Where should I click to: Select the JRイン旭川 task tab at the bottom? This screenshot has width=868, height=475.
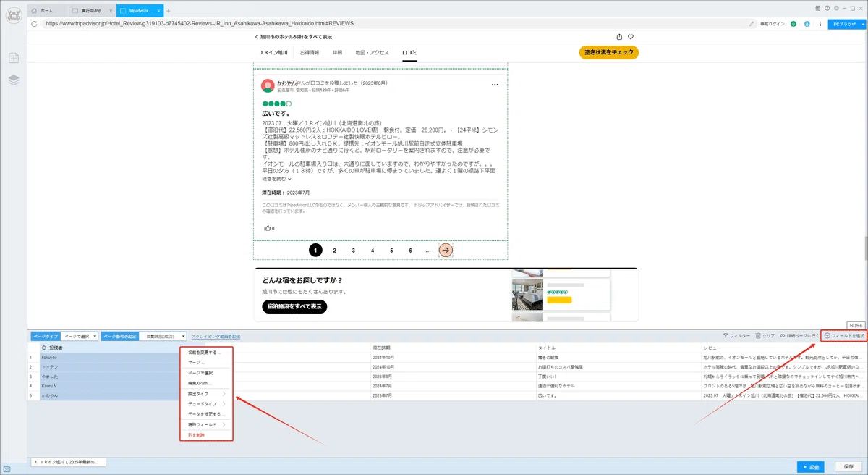pos(69,461)
